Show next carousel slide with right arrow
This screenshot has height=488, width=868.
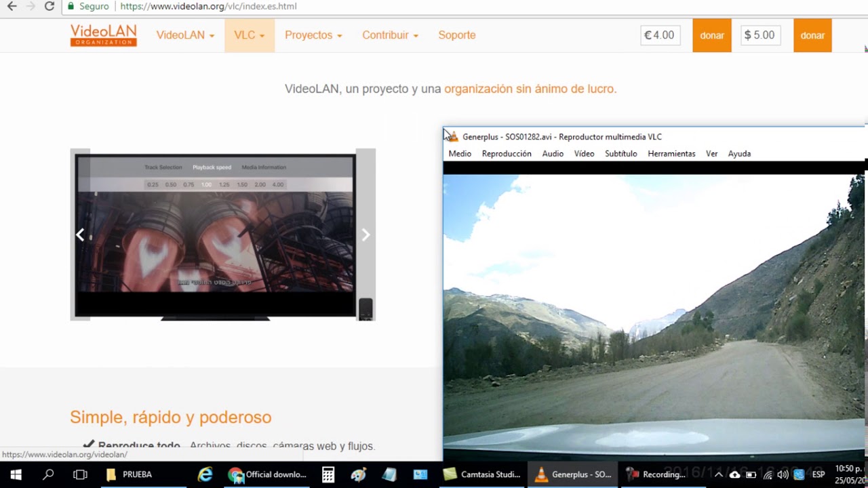[x=366, y=235]
